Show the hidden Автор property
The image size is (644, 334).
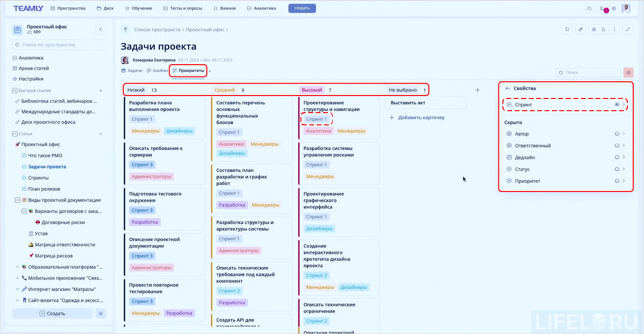click(x=618, y=133)
